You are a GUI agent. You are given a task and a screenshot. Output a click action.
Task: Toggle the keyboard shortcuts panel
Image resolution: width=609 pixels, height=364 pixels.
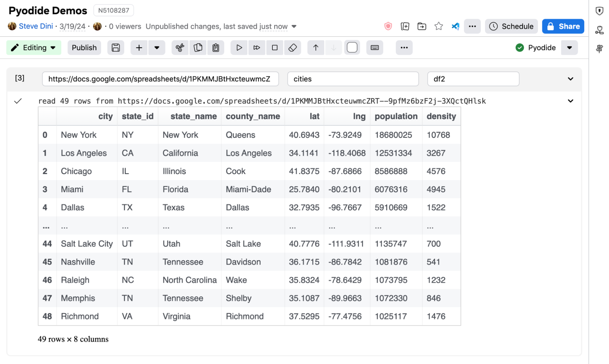(374, 47)
